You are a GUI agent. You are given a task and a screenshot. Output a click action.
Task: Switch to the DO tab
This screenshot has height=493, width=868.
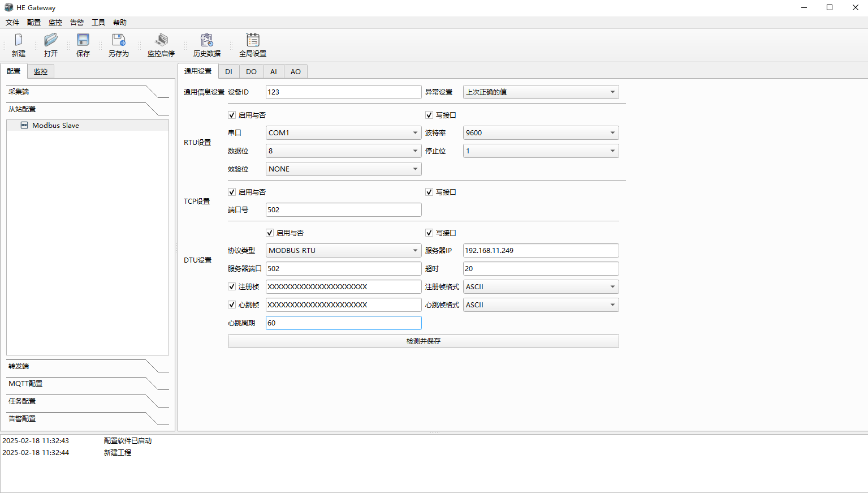[x=251, y=71]
